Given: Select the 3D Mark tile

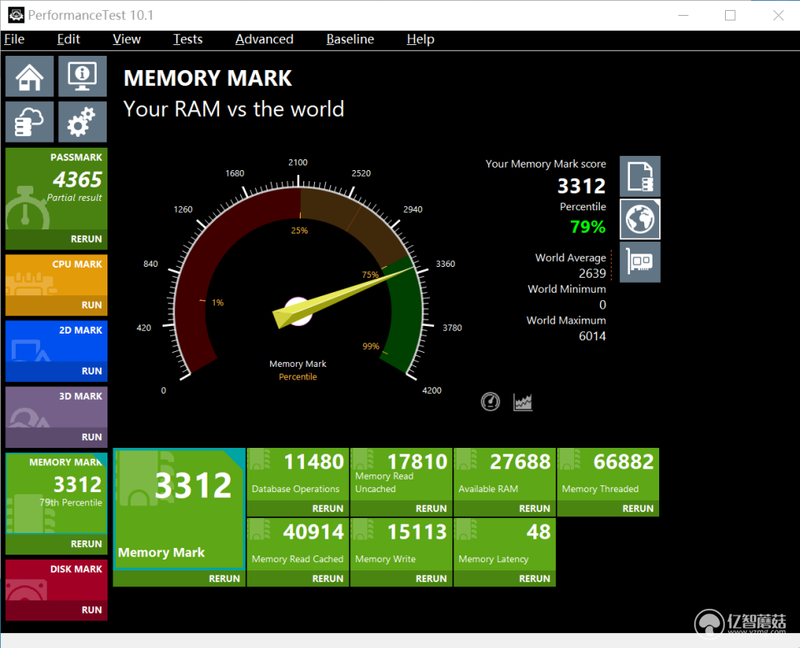Looking at the screenshot, I should [x=56, y=407].
